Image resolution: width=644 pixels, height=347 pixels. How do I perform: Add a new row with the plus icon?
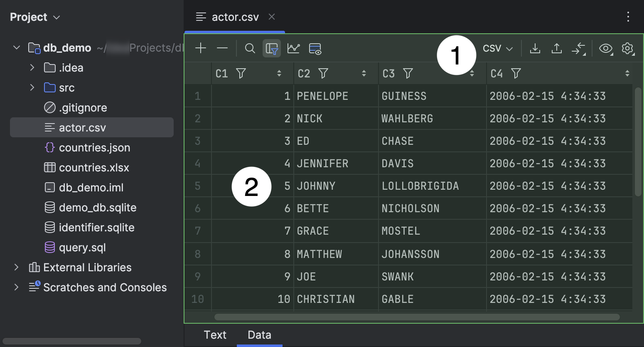click(200, 48)
